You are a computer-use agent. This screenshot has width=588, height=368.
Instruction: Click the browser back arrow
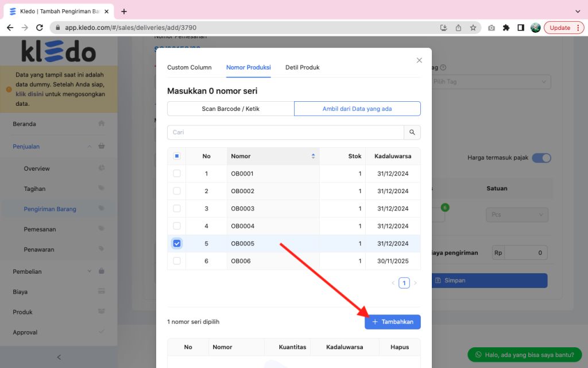[10, 28]
